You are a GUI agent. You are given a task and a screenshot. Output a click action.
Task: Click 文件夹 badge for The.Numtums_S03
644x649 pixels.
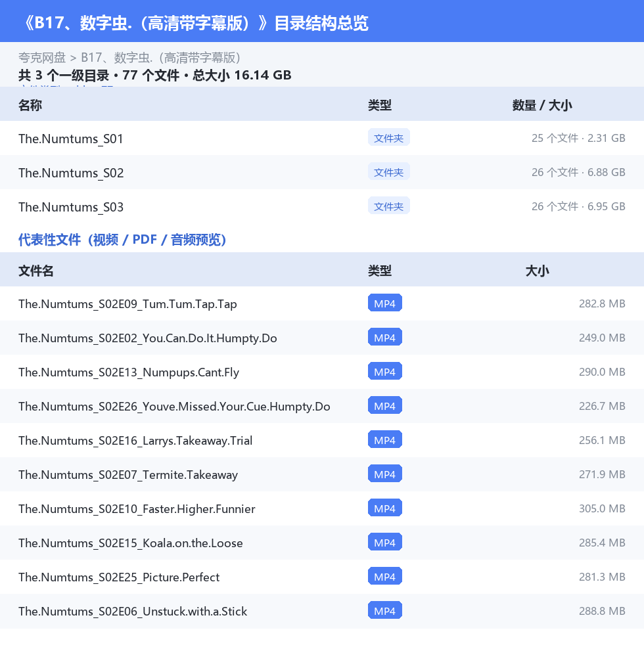coord(388,206)
